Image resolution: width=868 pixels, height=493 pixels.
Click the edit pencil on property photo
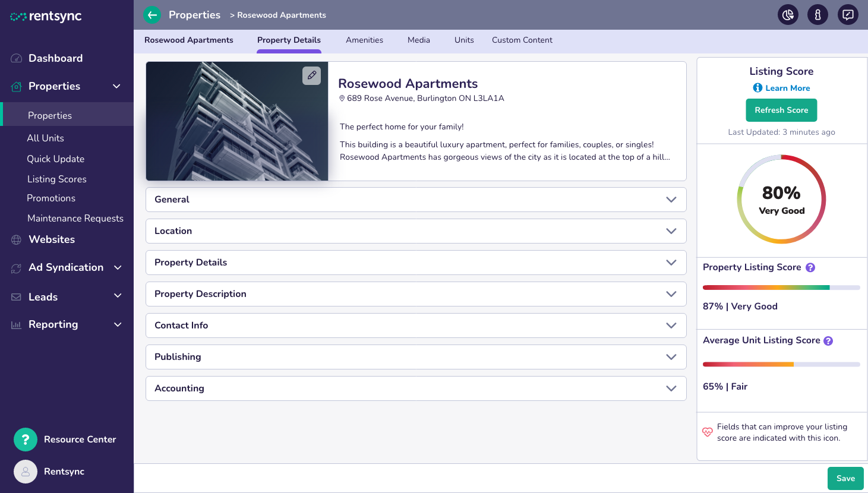[311, 75]
